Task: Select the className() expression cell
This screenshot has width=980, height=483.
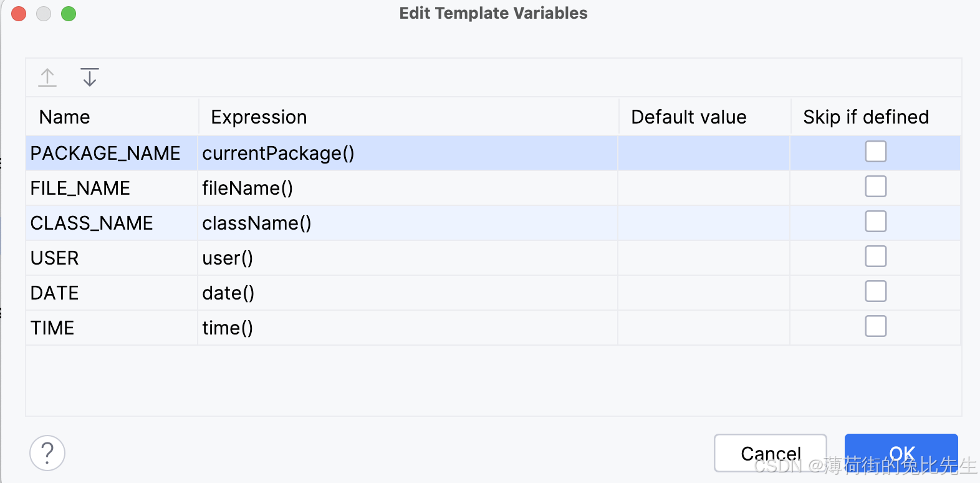Action: coord(257,223)
